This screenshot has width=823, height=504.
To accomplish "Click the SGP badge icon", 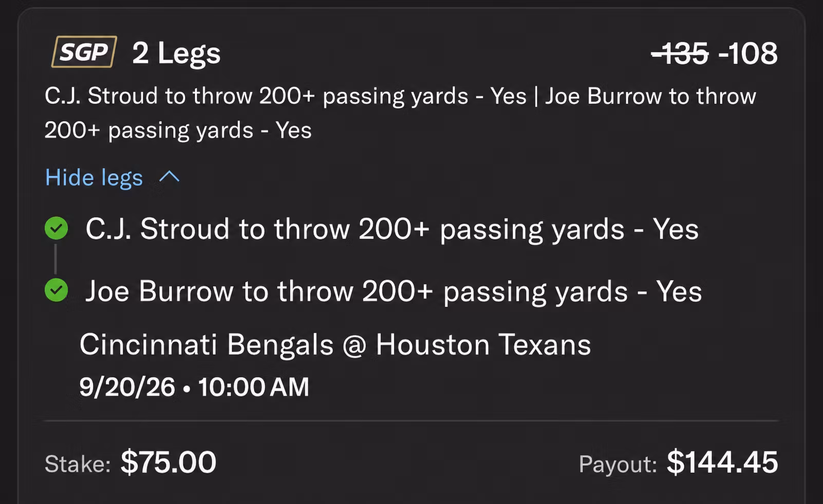I will [x=84, y=52].
